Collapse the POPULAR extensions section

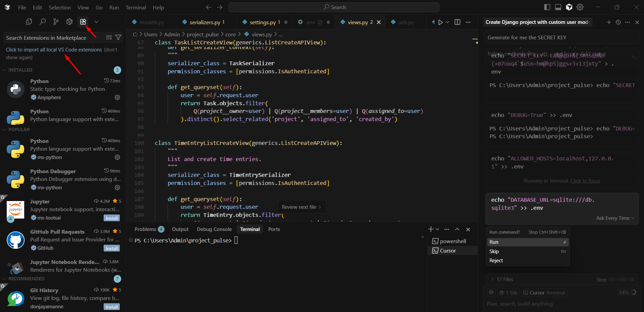[x=19, y=129]
